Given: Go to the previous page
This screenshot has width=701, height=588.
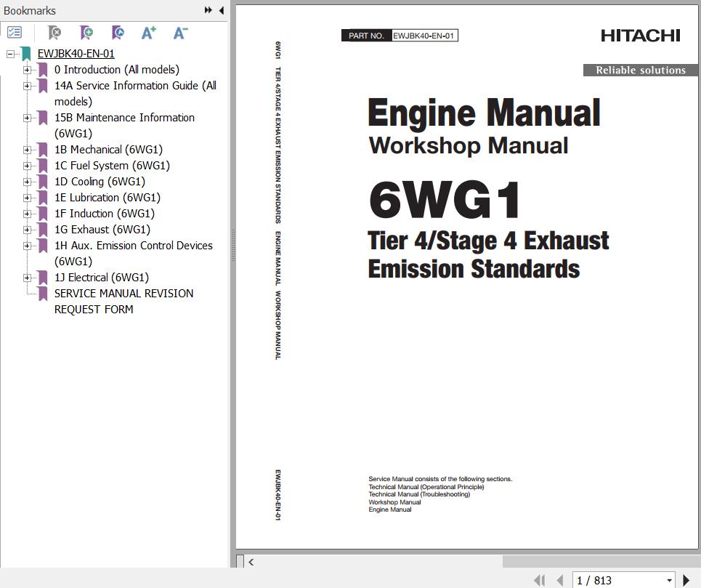Looking at the screenshot, I should [560, 581].
